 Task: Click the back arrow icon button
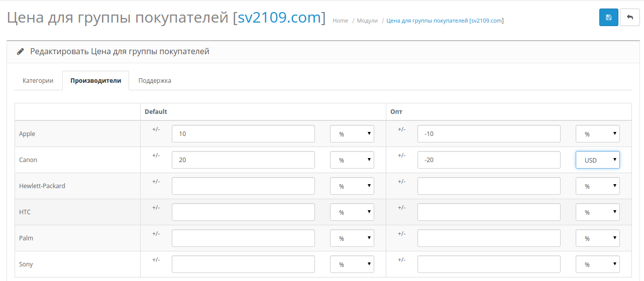pyautogui.click(x=630, y=17)
